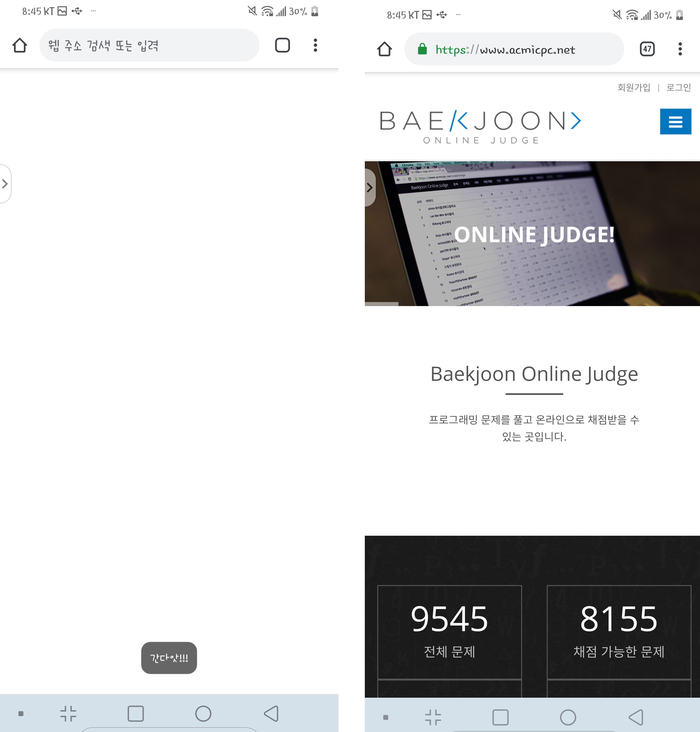Open tab switcher showing 47 tabs
The width and height of the screenshot is (700, 732).
coord(647,49)
